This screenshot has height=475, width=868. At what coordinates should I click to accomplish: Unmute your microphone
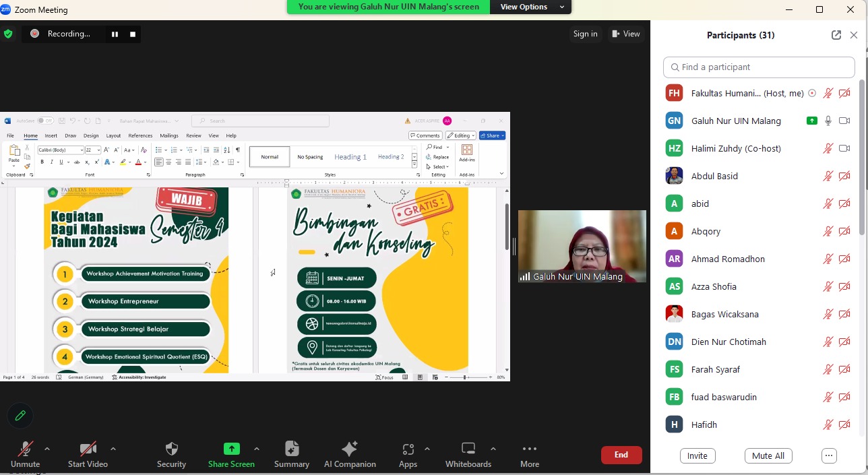(26, 449)
